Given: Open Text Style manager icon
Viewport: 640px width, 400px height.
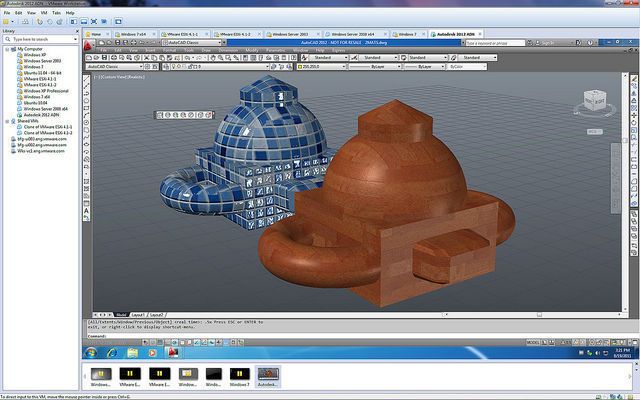Looking at the screenshot, I should pos(304,58).
